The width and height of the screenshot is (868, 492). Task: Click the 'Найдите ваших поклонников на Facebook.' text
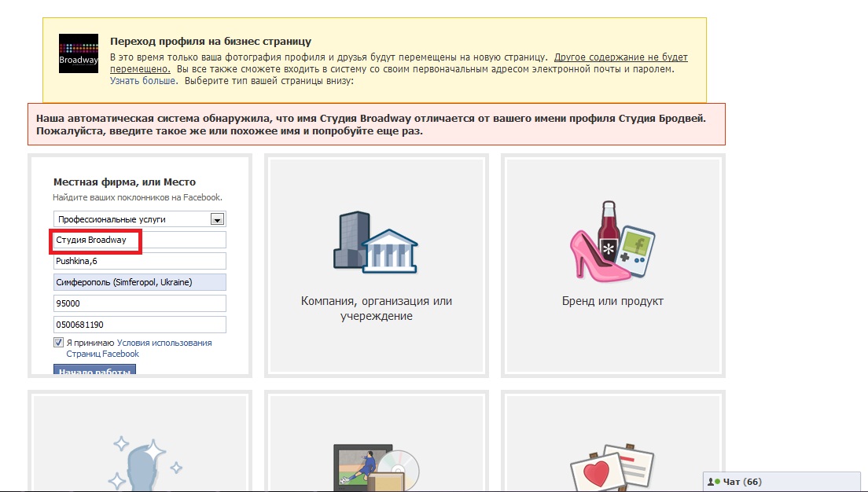138,197
